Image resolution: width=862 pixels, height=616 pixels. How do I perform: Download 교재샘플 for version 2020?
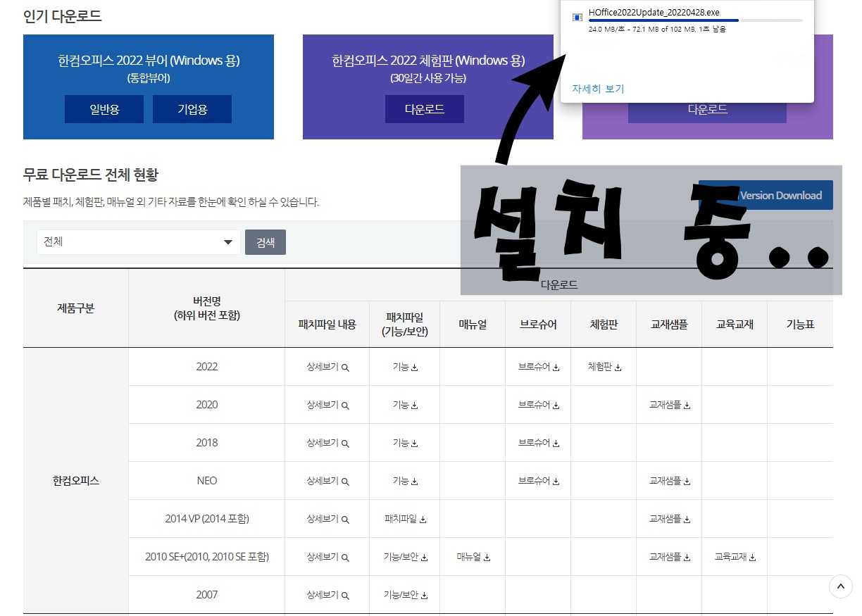point(670,405)
